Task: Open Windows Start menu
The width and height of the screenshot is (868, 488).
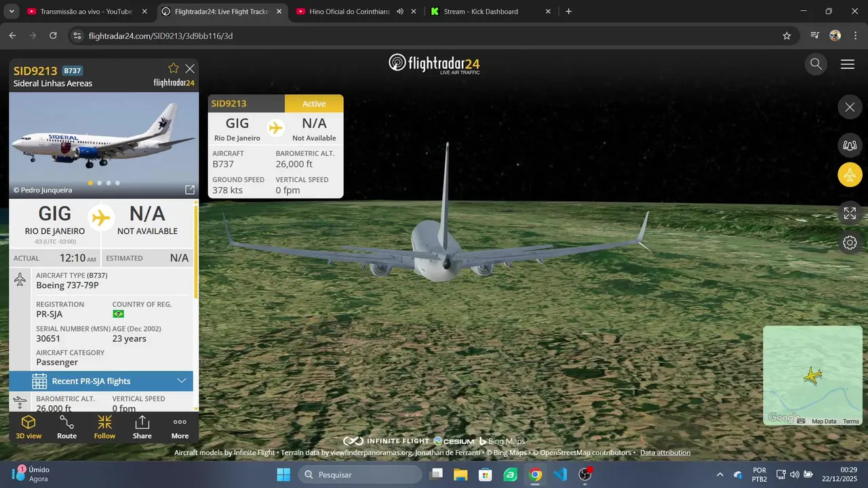Action: tap(283, 474)
